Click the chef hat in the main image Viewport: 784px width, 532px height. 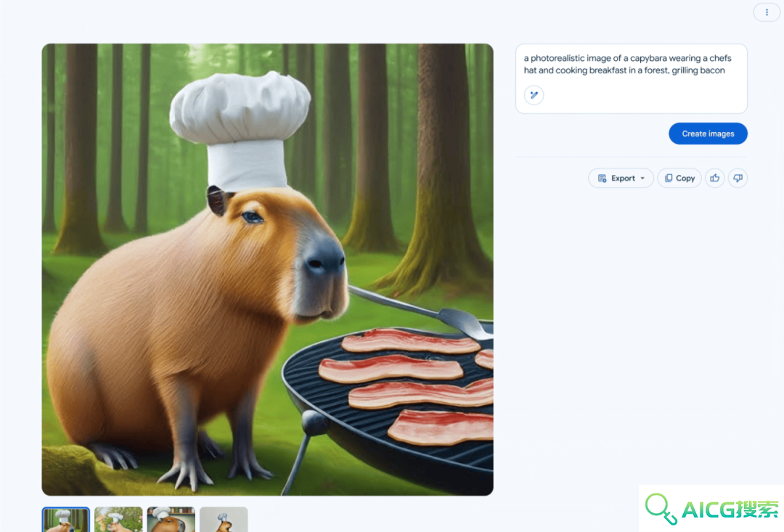pyautogui.click(x=240, y=129)
